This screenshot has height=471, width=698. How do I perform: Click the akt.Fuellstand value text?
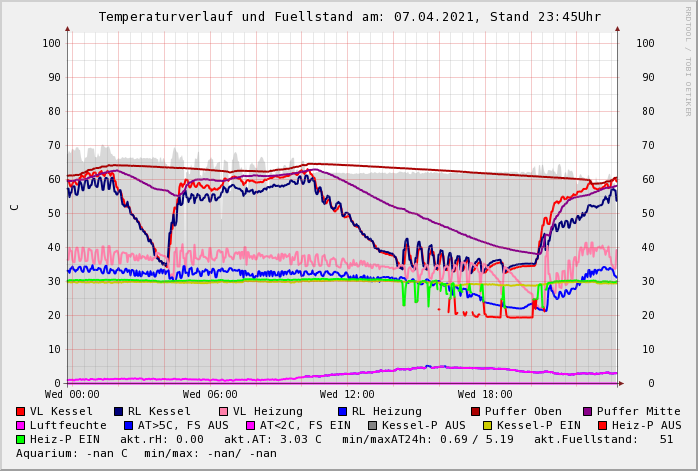[x=612, y=439]
